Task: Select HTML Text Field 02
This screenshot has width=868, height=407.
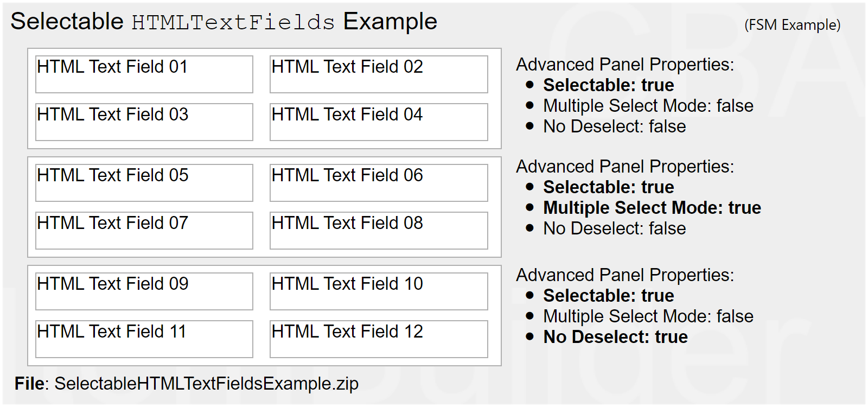Action: 379,74
